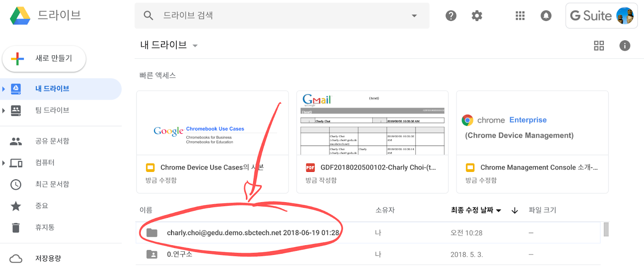Open Chromebook Use Cases thumbnail preview
Screen dimensions: 644x271
213,123
